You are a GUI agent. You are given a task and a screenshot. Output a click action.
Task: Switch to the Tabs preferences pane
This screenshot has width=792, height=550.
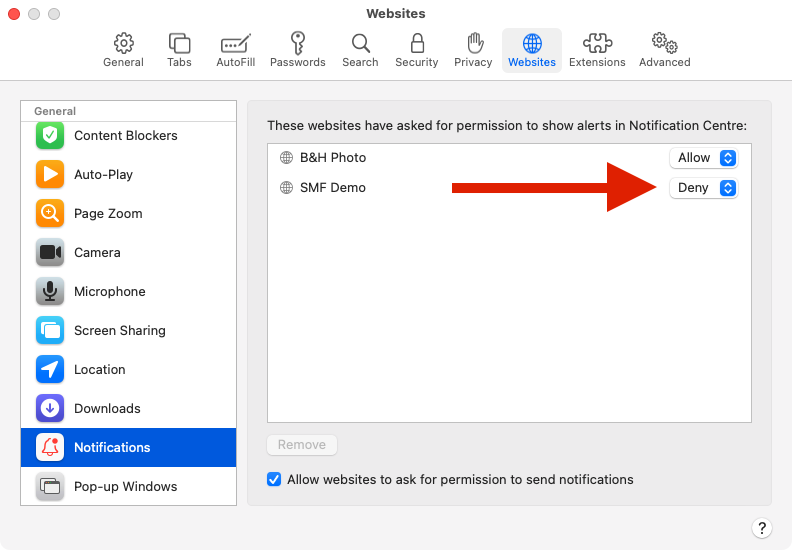point(179,50)
